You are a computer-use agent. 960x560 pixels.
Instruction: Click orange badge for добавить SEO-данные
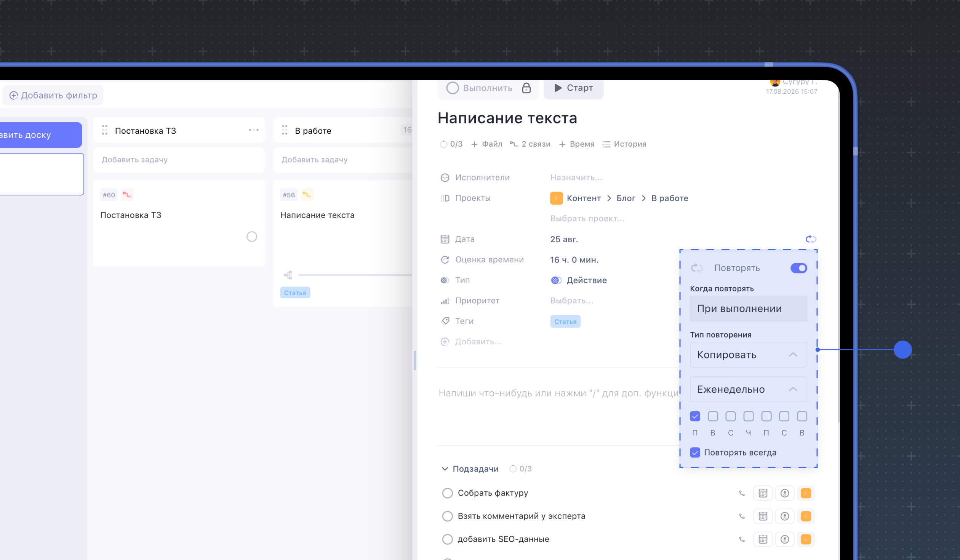[x=806, y=539]
